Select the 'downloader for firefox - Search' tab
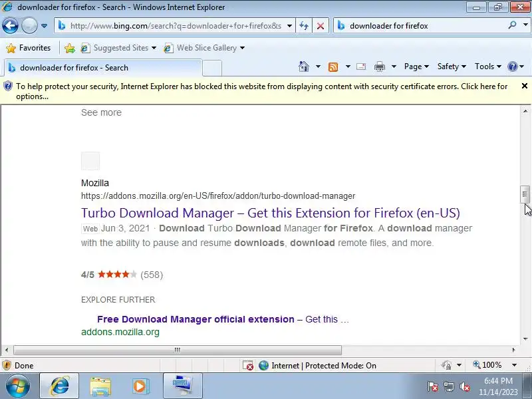The width and height of the screenshot is (532, 399). (103, 68)
